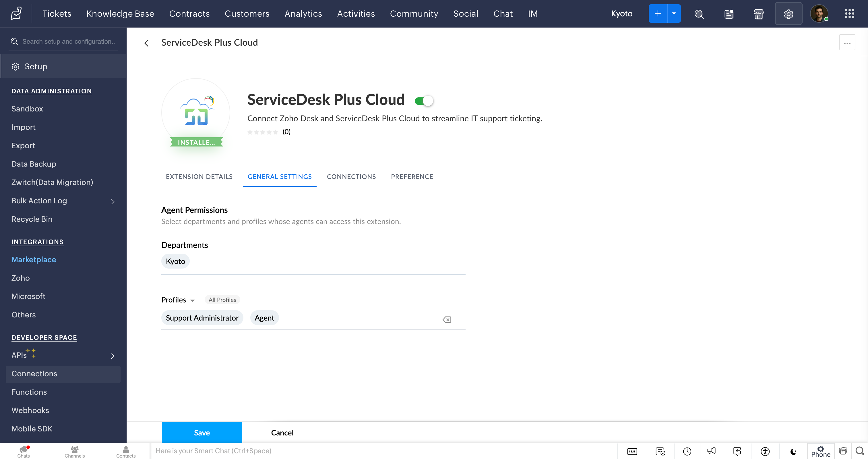Open the Profiles dropdown arrow
This screenshot has height=459, width=868.
coord(192,300)
